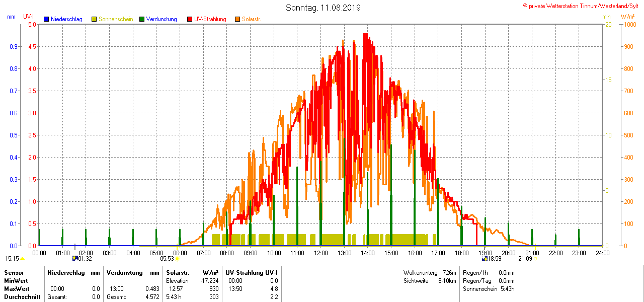Click the sunrise sun icon next to 05:53
Viewport: 644px width, 302px height.
[x=177, y=259]
